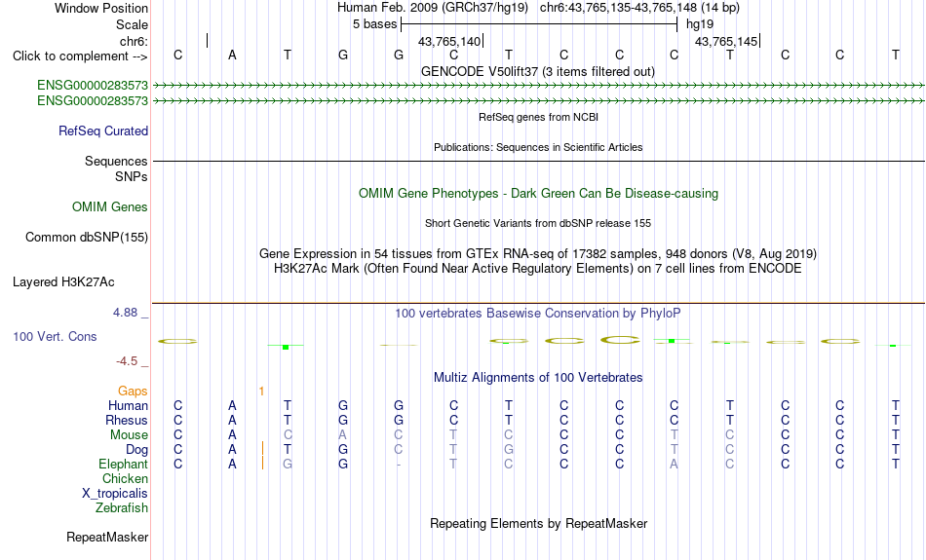Click the A base in Rhesus alignment row
This screenshot has height=560, width=926.
coord(232,420)
